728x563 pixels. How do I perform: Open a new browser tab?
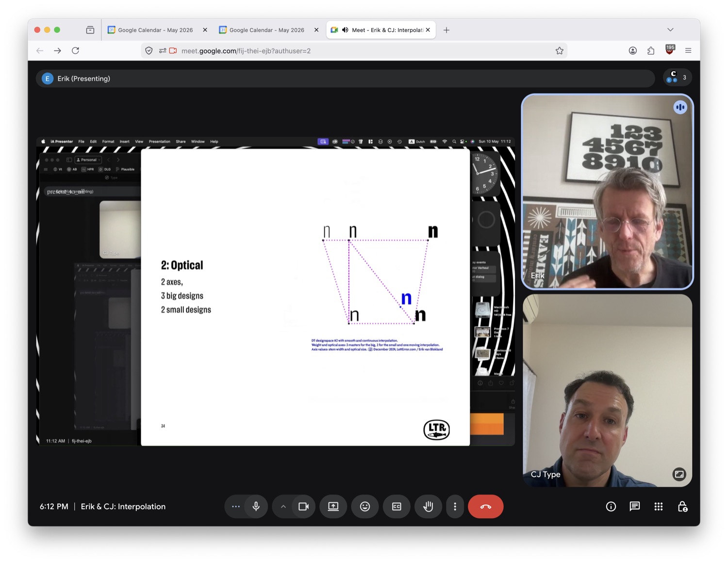click(x=447, y=30)
